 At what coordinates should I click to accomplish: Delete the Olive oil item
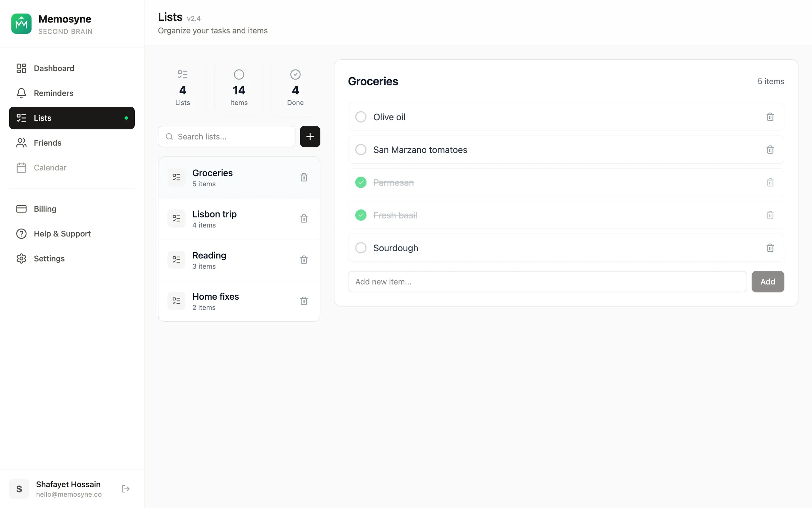tap(770, 117)
